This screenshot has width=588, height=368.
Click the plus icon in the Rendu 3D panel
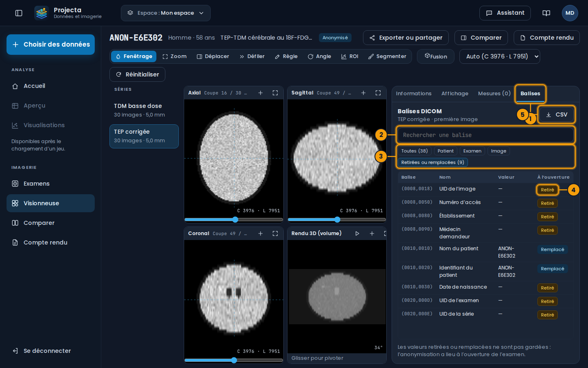tap(372, 233)
